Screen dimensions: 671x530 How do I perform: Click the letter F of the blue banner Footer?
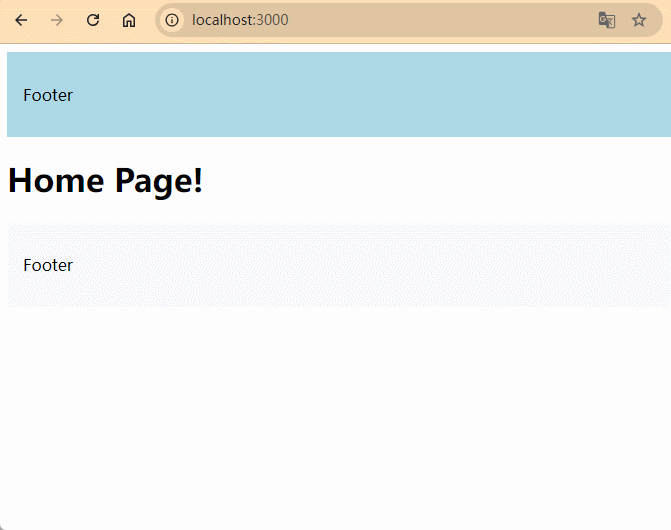28,95
